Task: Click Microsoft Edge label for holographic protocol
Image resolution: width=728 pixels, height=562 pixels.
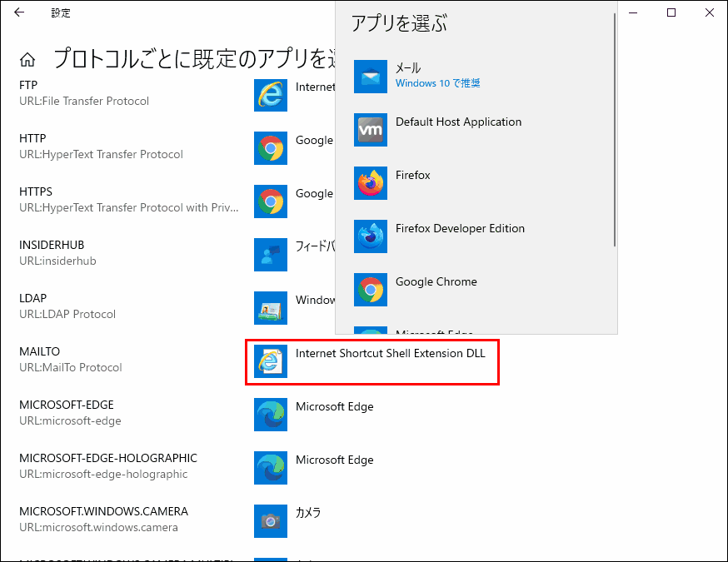Action: pyautogui.click(x=335, y=460)
